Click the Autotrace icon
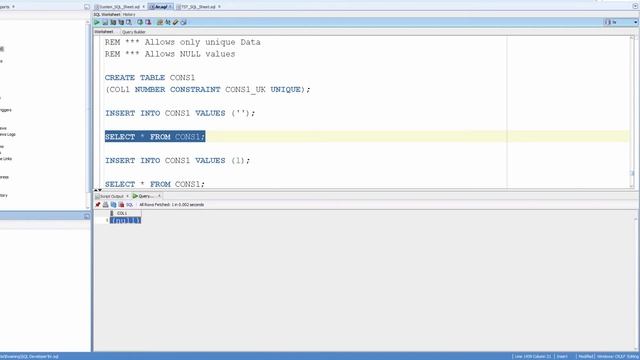Image resolution: width=640 pixels, height=360 pixels. coord(121,22)
